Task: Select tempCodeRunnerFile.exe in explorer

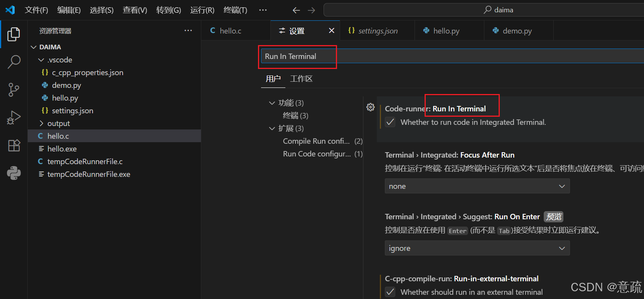Action: (115, 174)
